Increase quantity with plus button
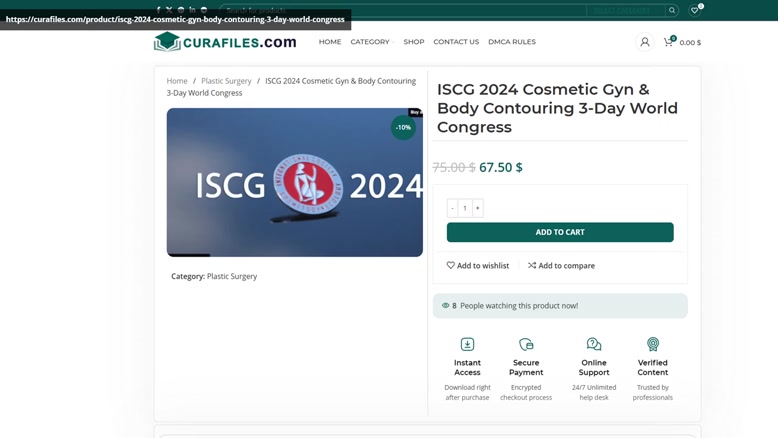This screenshot has width=778, height=438. (477, 208)
